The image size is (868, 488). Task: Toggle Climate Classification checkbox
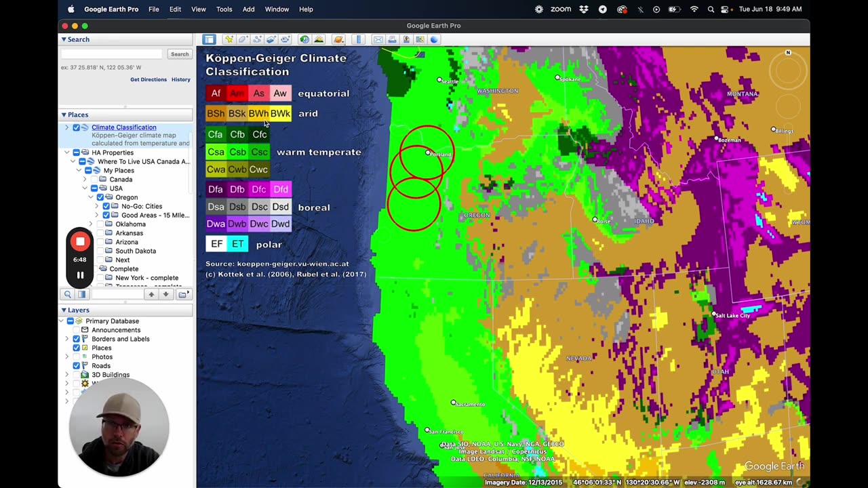tap(76, 127)
